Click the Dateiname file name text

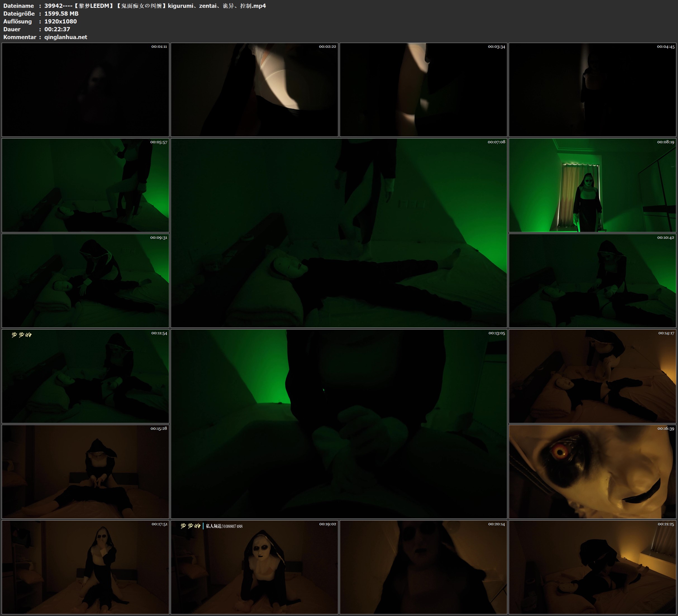(155, 6)
